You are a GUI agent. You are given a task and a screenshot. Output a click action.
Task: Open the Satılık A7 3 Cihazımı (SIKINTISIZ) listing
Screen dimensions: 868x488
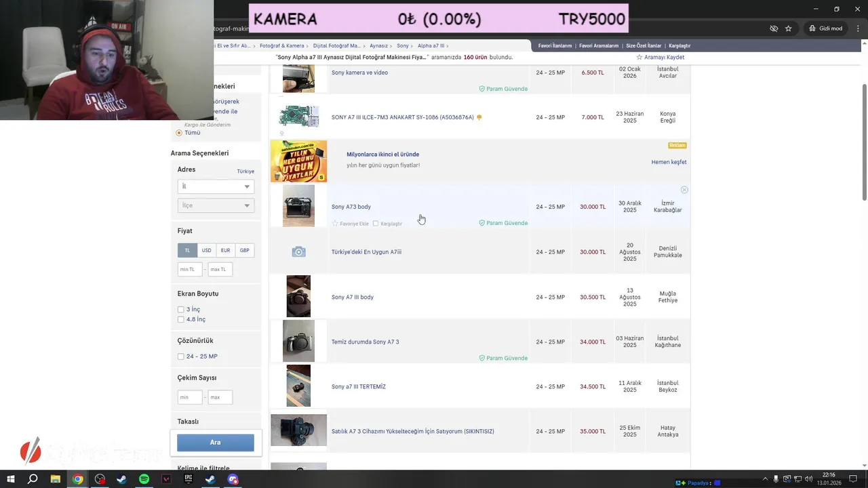point(412,431)
